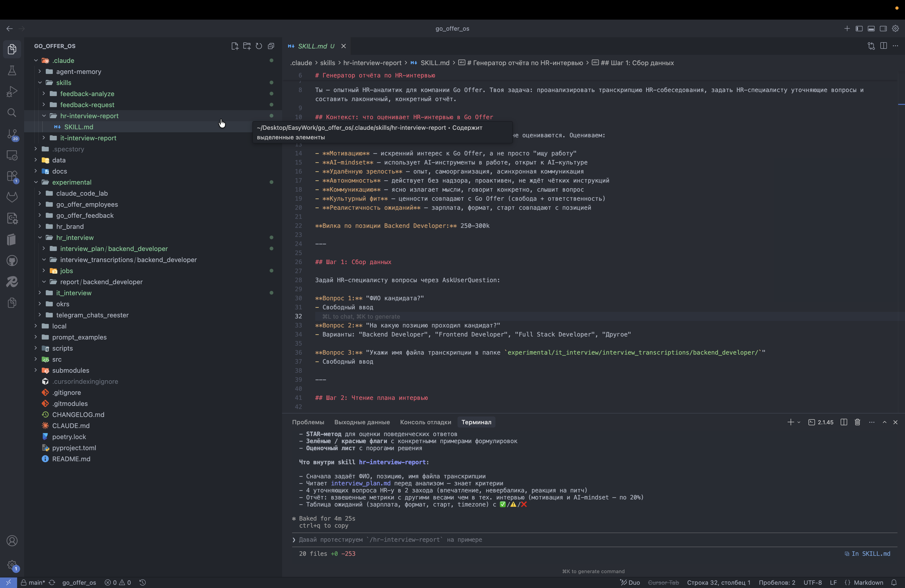Screen dimensions: 905x588
Task: Kill terminal with the trash icon
Action: [857, 422]
